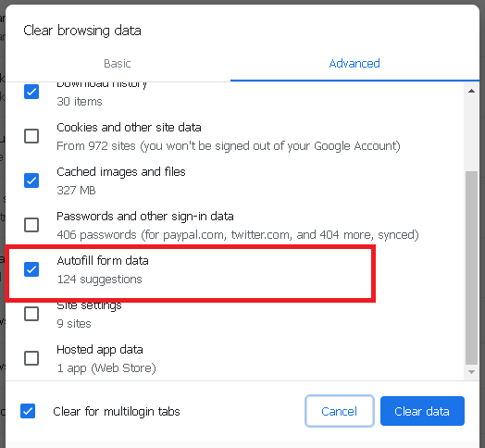Click the scrollbar down arrow
This screenshot has height=448, width=485.
tap(471, 372)
